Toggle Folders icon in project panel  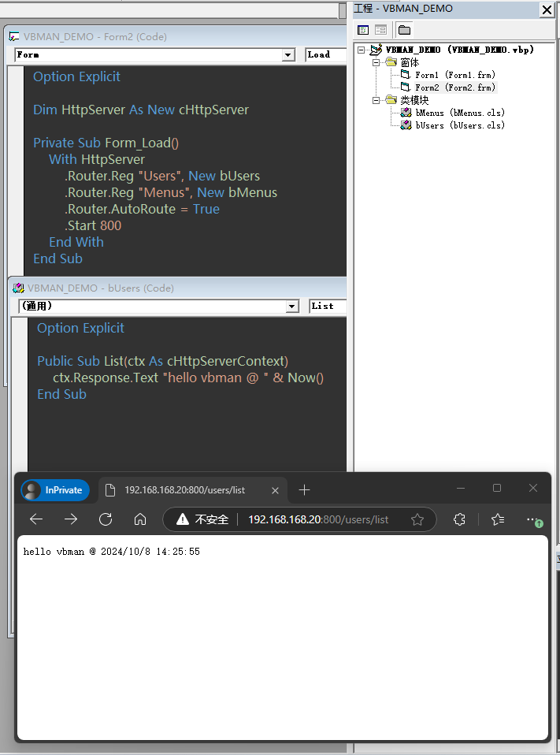coord(404,30)
